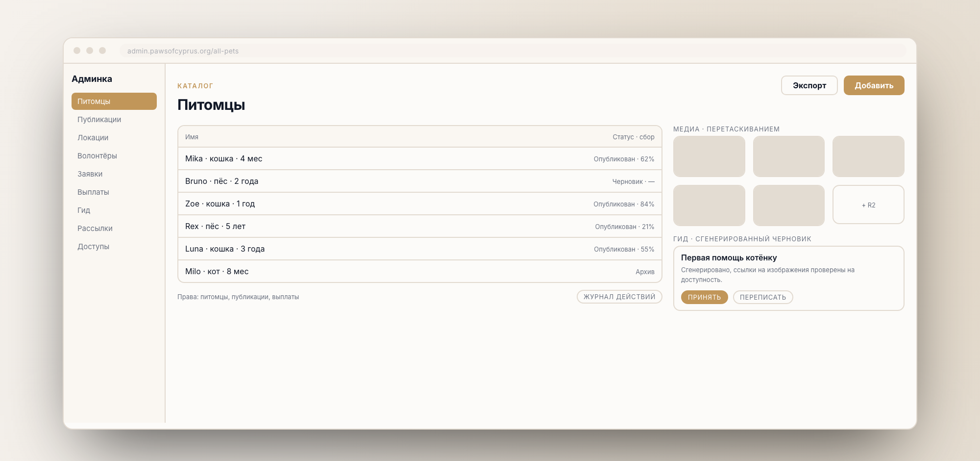Select the Luna · кошка · 3 года row
This screenshot has width=980, height=461.
420,249
